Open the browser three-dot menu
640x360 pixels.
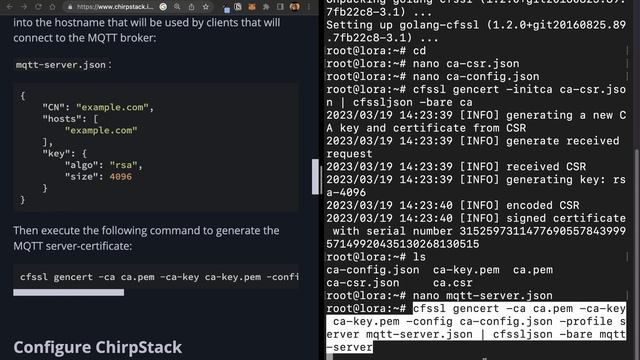[309, 7]
